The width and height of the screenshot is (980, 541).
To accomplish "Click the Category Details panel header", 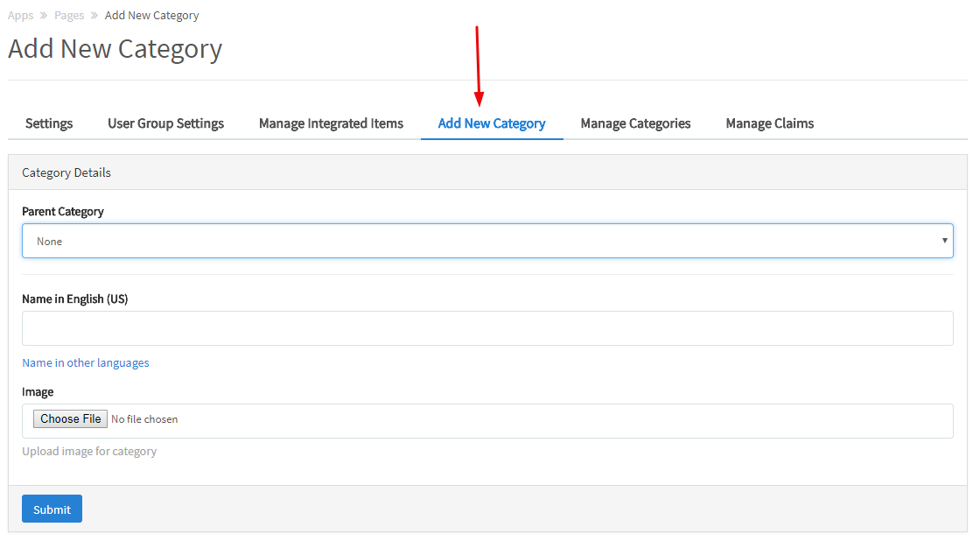I will [x=66, y=172].
